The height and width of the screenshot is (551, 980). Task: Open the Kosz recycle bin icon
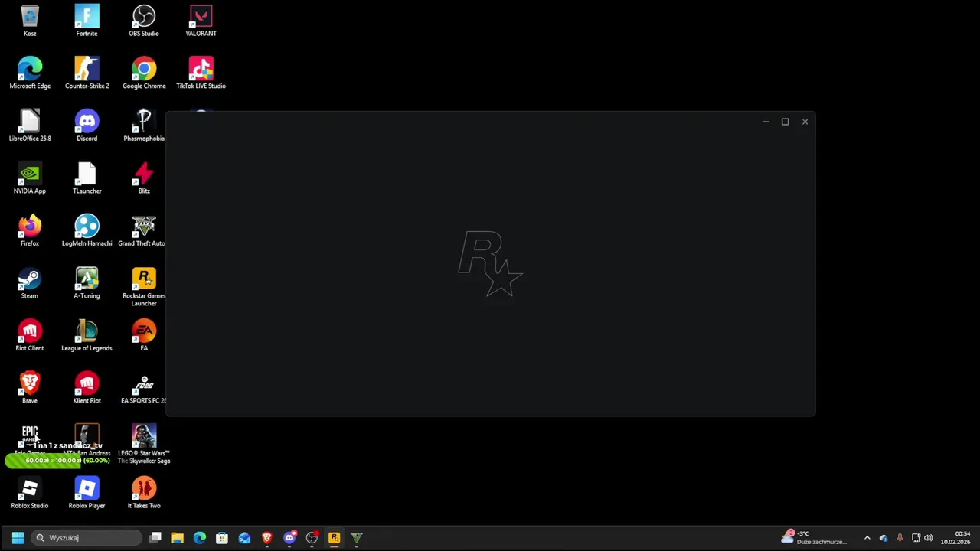pos(30,21)
